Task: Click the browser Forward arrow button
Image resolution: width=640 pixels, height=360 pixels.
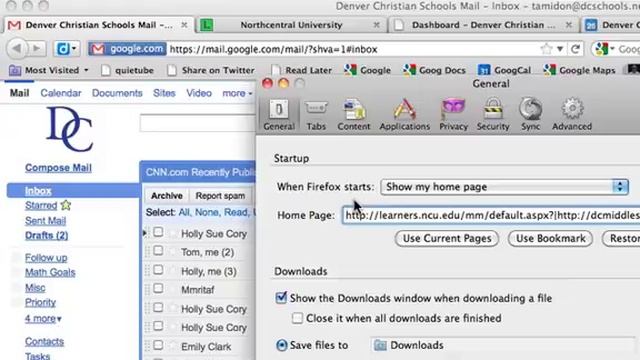Action: click(37, 49)
